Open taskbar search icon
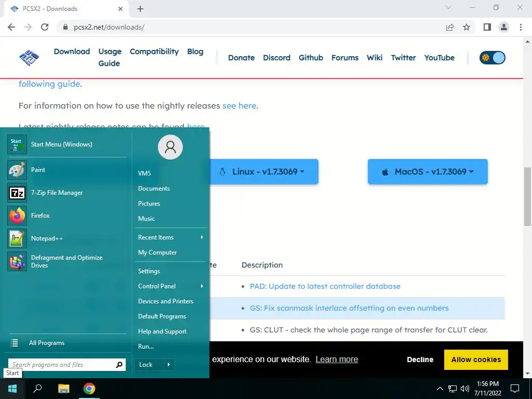Screen dimensions: 532x399 coord(37,389)
